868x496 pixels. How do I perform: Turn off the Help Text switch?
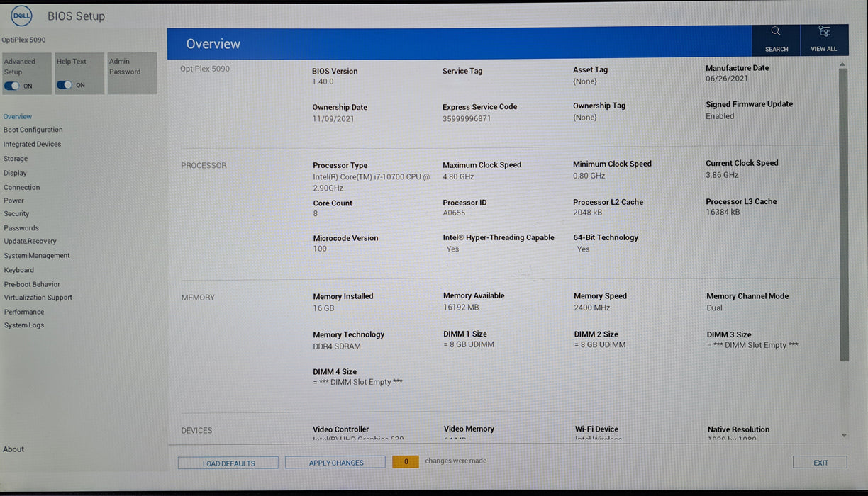[65, 85]
